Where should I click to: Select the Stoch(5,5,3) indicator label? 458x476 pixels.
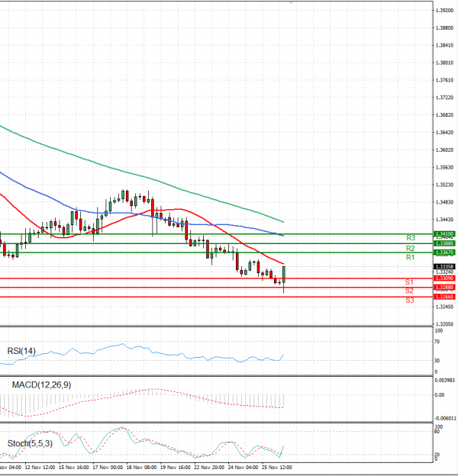click(30, 443)
